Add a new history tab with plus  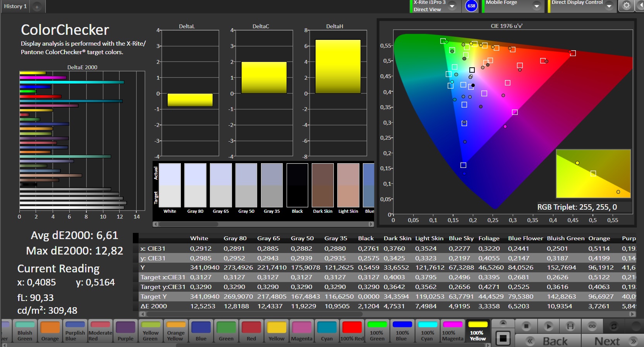[x=37, y=7]
